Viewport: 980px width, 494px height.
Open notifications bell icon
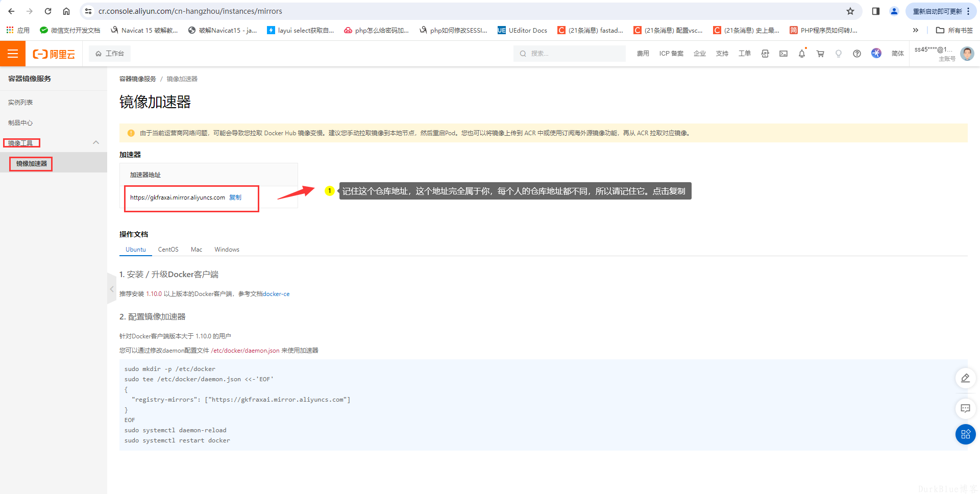click(802, 54)
